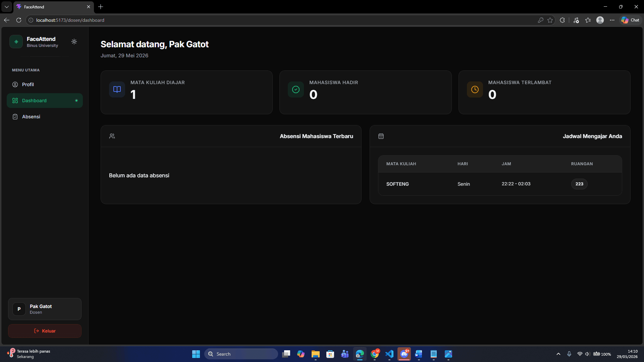Open Microsoft Store from the taskbar
This screenshot has height=362, width=644.
[330, 354]
